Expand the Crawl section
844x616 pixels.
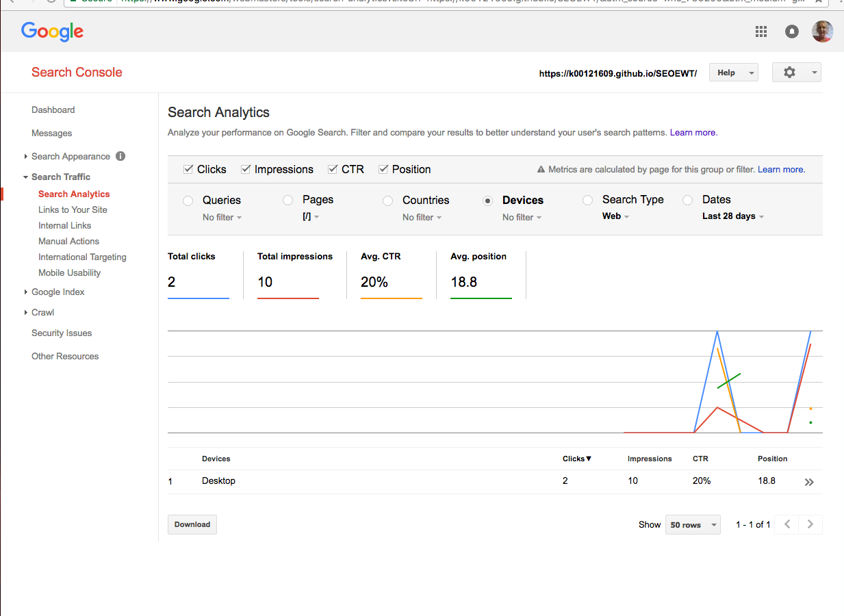26,313
